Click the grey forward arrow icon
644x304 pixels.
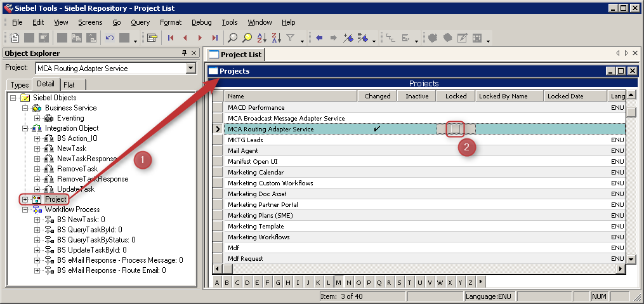(334, 38)
